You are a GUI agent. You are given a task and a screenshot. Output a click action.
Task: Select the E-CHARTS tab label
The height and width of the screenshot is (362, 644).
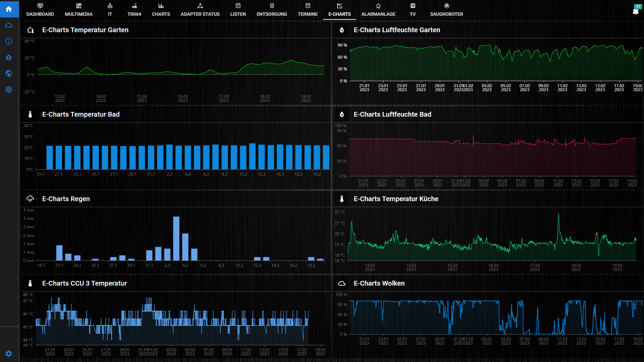click(x=340, y=14)
